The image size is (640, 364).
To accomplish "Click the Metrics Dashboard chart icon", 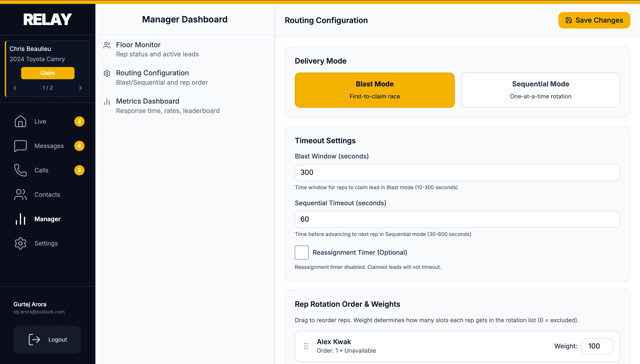I will (107, 102).
